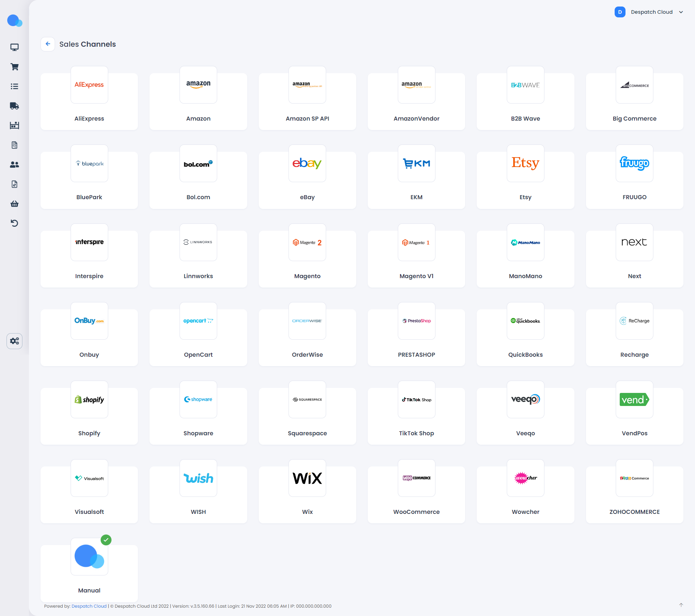Open the users section via people icon
This screenshot has height=616, width=695.
[14, 164]
